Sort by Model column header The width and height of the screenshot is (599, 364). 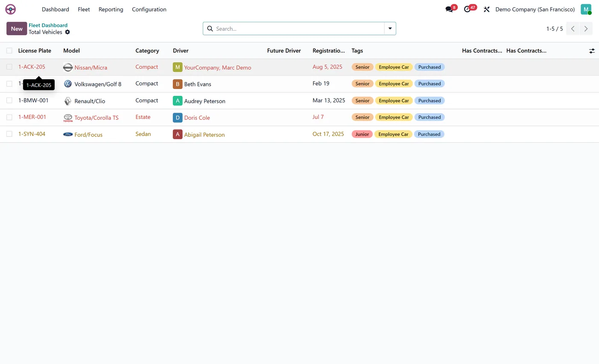click(x=71, y=50)
